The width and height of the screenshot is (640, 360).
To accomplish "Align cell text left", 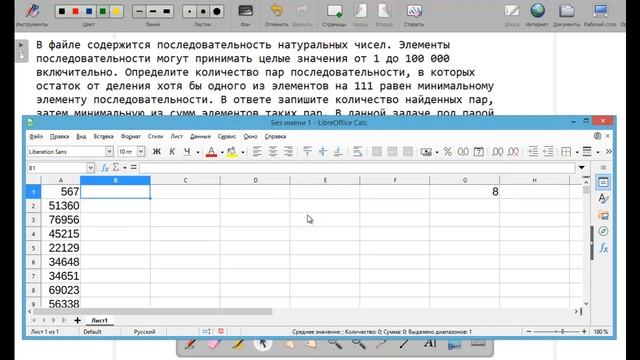I will [x=257, y=152].
